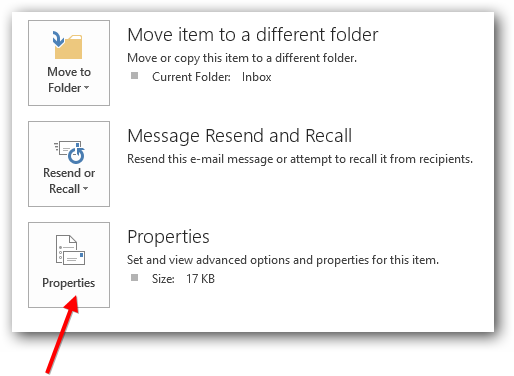Open the Resend or Recall dropdown button
The image size is (514, 376).
tap(69, 164)
